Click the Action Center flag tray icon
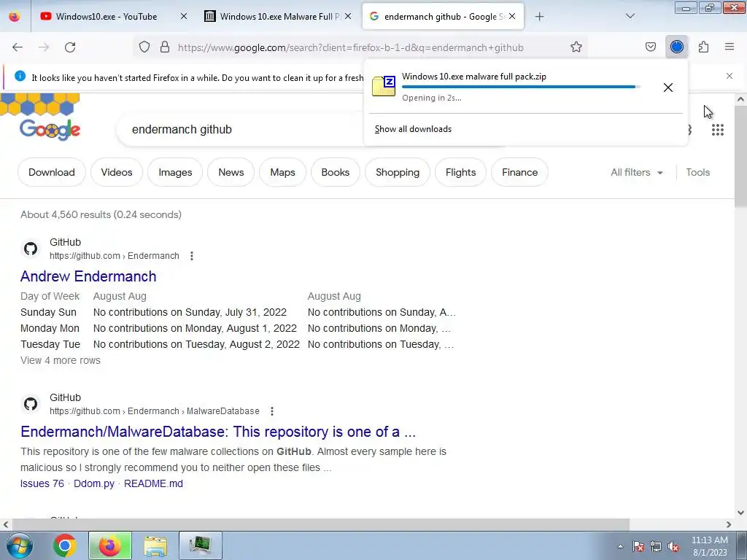This screenshot has height=560, width=747. [638, 546]
